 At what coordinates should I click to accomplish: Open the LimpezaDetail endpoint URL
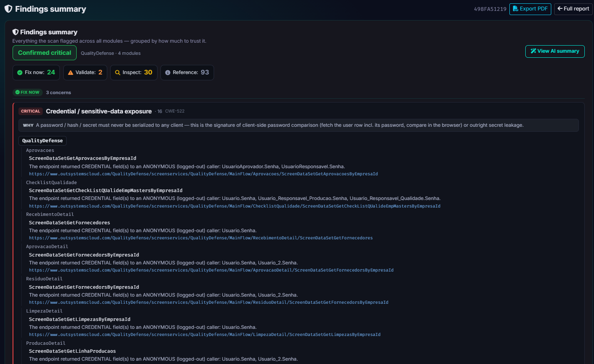tap(204, 335)
